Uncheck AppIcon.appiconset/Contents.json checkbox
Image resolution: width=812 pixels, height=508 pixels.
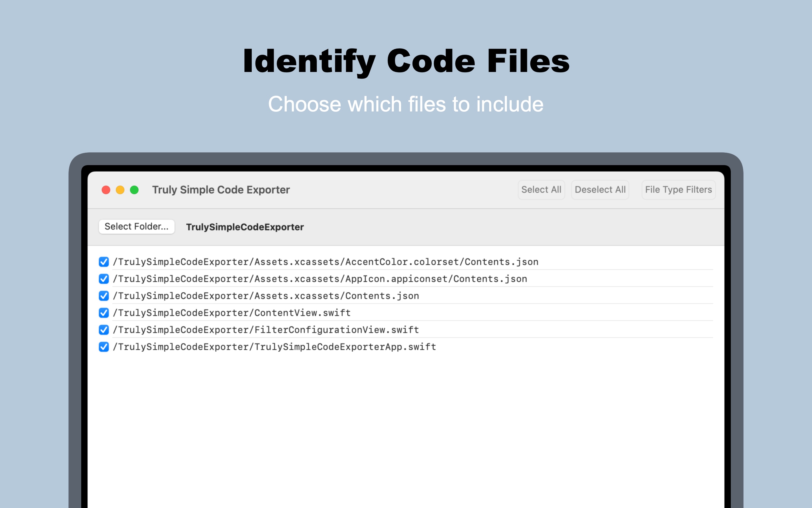click(x=104, y=279)
